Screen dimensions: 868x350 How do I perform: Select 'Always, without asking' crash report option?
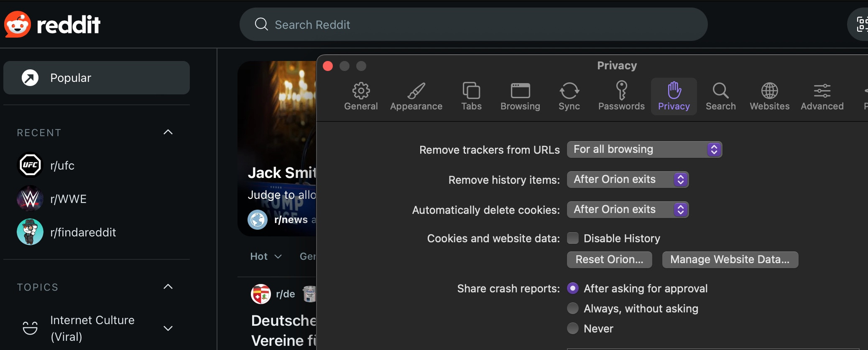[x=573, y=308]
